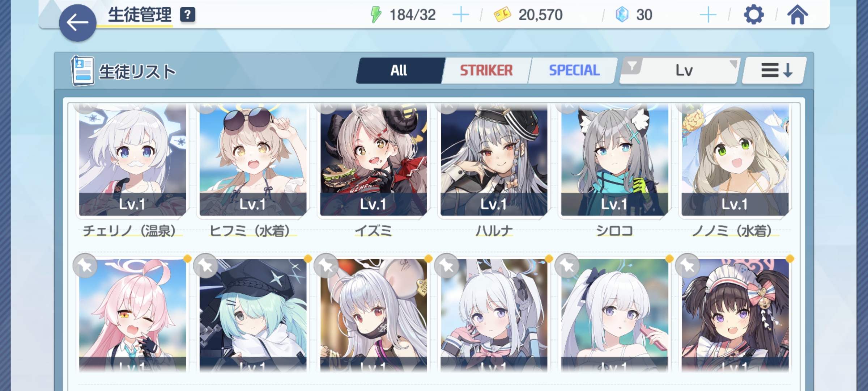This screenshot has height=391, width=868.
Task: Switch to the STRIKER tab
Action: click(486, 70)
